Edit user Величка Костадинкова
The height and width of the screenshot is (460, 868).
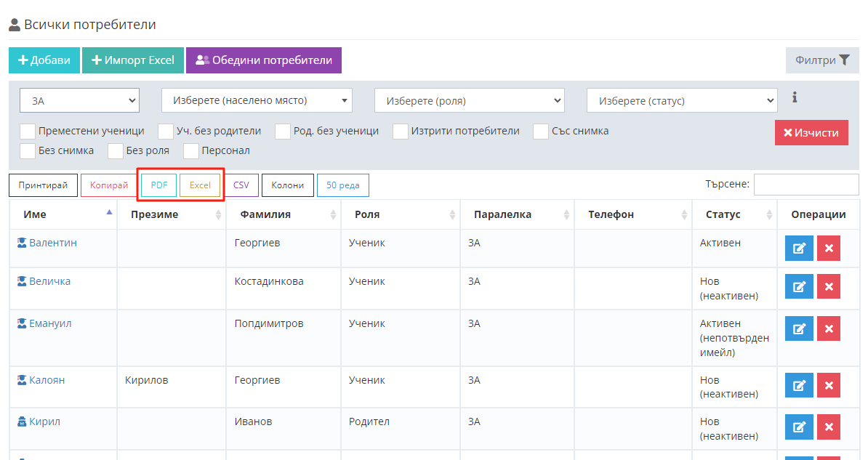799,287
